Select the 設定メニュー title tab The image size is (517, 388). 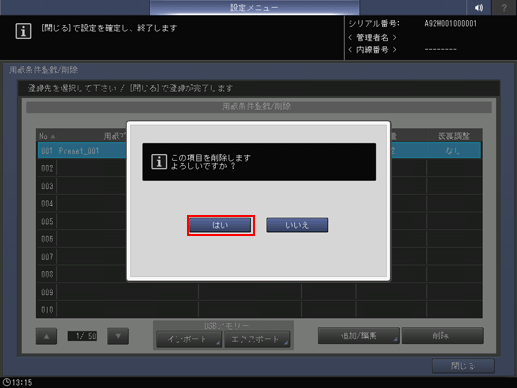[x=254, y=7]
